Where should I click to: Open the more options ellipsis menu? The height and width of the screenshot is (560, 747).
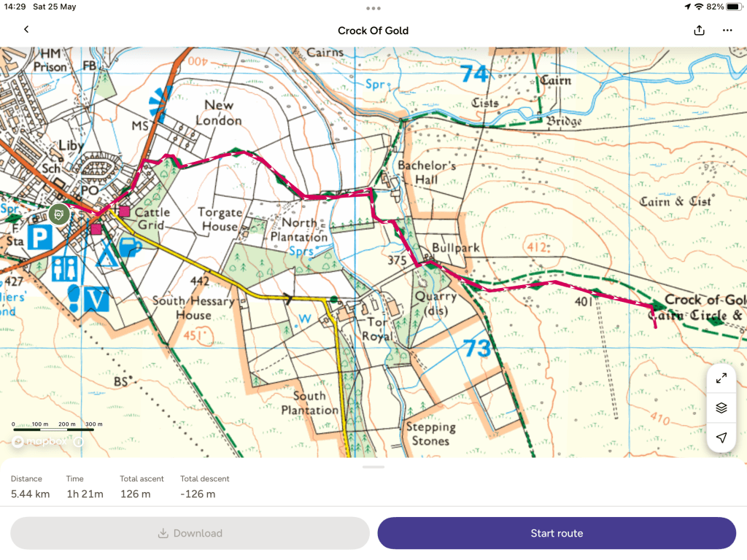(x=727, y=30)
